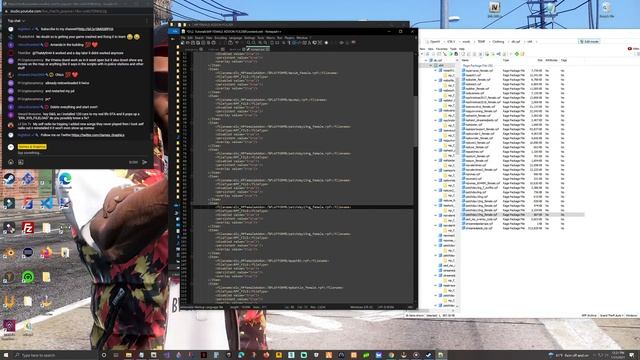Sort OpenIV file list by Name column
The height and width of the screenshot is (360, 640).
(465, 60)
